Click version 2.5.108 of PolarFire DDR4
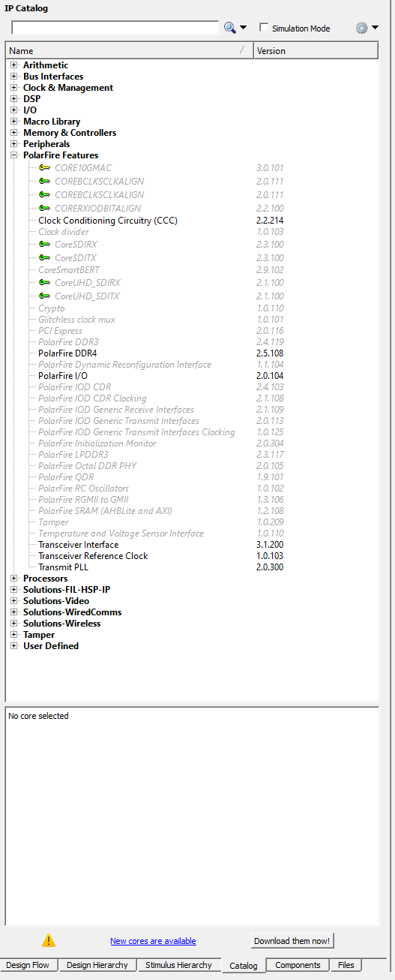The image size is (395, 980). 270,353
